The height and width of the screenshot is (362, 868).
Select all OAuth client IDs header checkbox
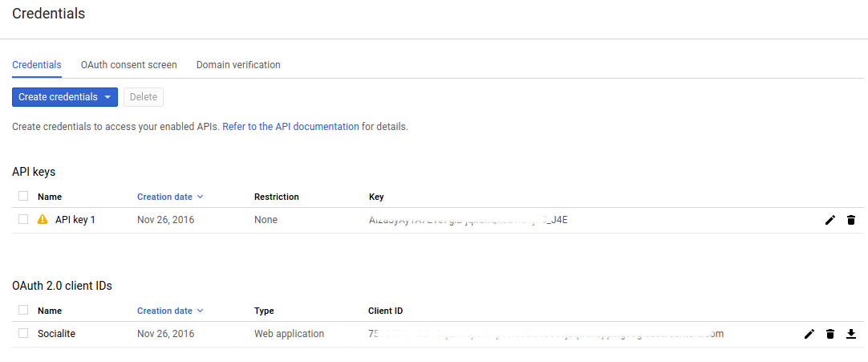(23, 310)
